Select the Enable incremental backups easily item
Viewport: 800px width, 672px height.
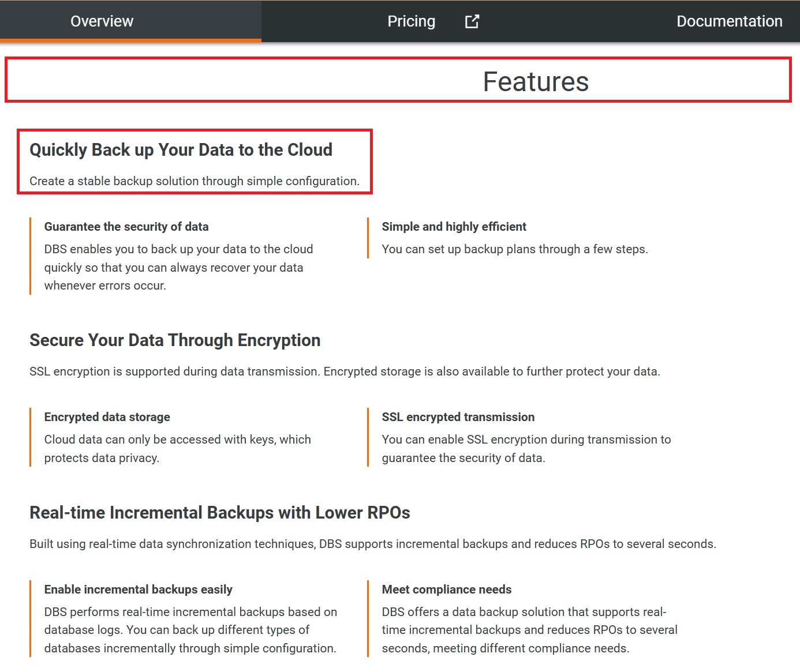[x=138, y=590]
